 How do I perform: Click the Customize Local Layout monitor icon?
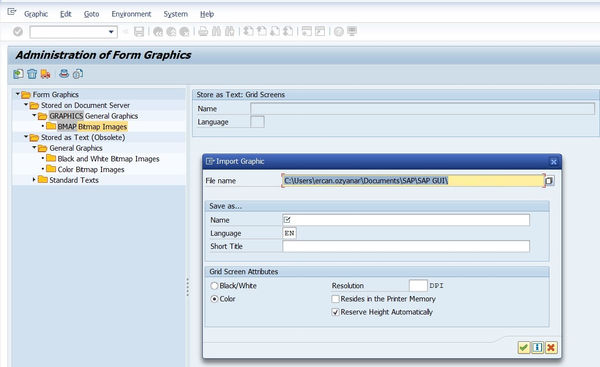[x=352, y=32]
